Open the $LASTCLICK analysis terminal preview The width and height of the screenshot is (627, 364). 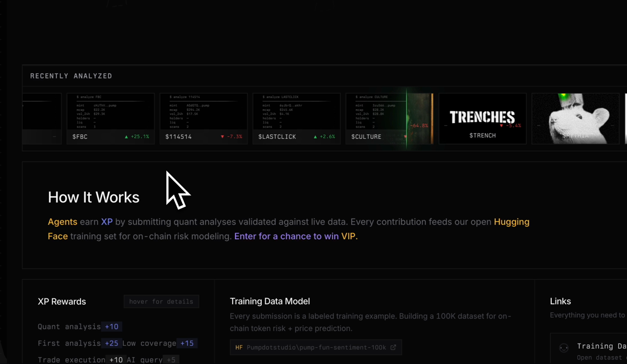pos(296,112)
